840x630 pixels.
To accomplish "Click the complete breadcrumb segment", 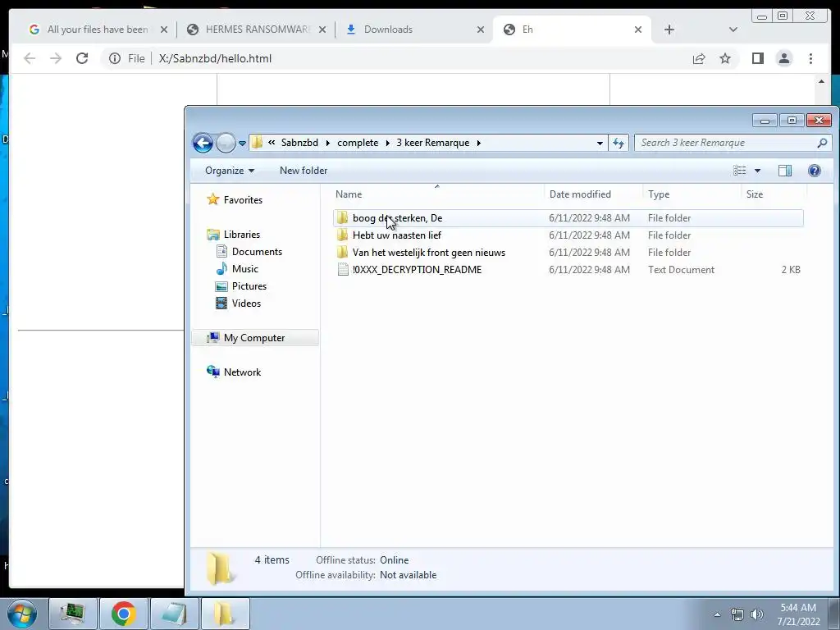I will (358, 143).
